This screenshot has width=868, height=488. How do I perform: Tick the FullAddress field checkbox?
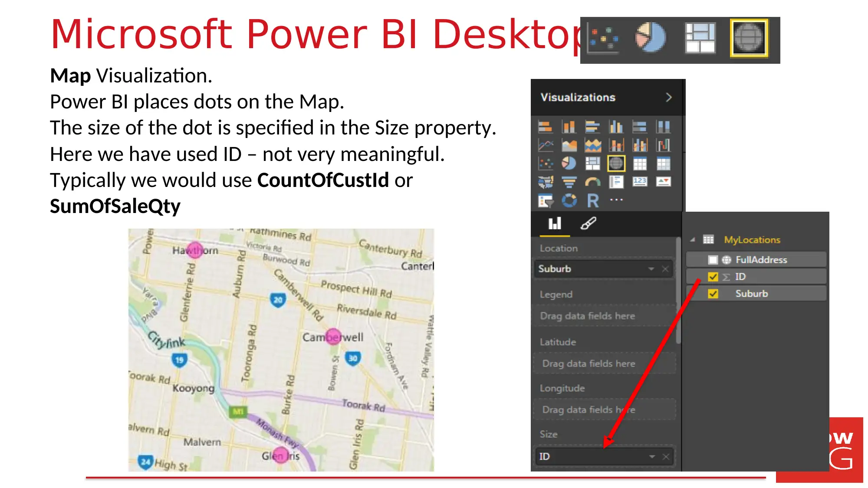coord(713,260)
